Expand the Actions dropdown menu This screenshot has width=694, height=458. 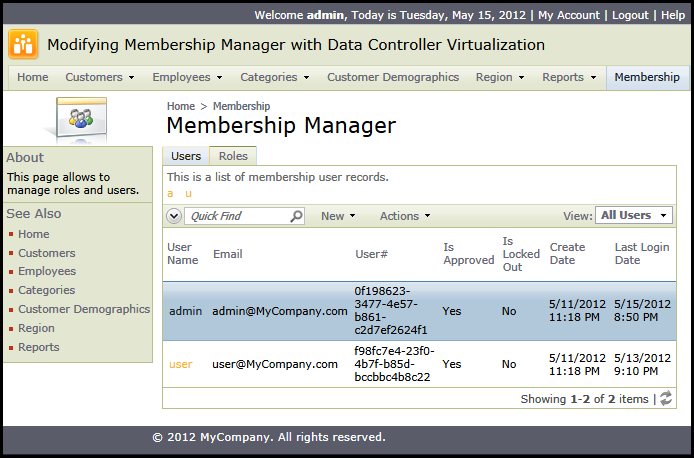point(405,216)
